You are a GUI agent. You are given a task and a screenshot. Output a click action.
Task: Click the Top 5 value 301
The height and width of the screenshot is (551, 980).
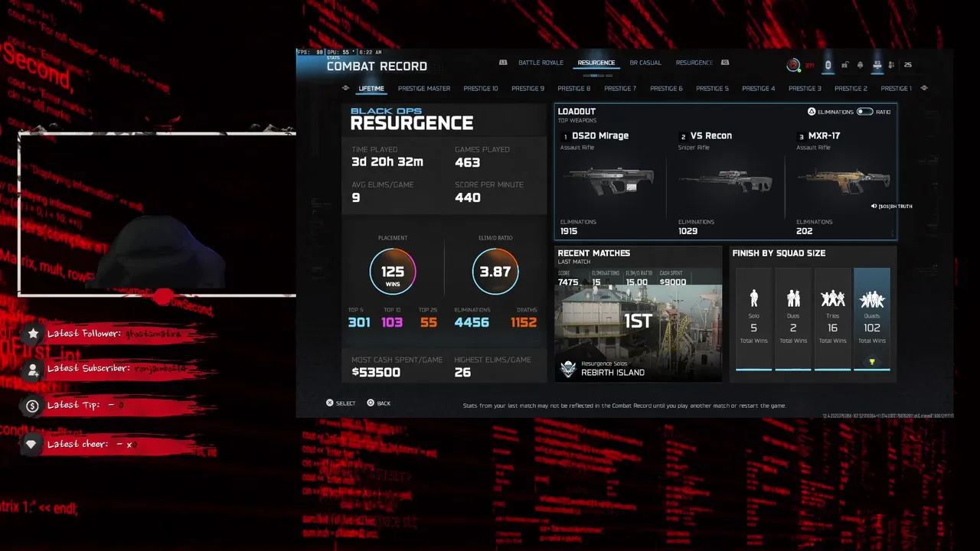[359, 322]
